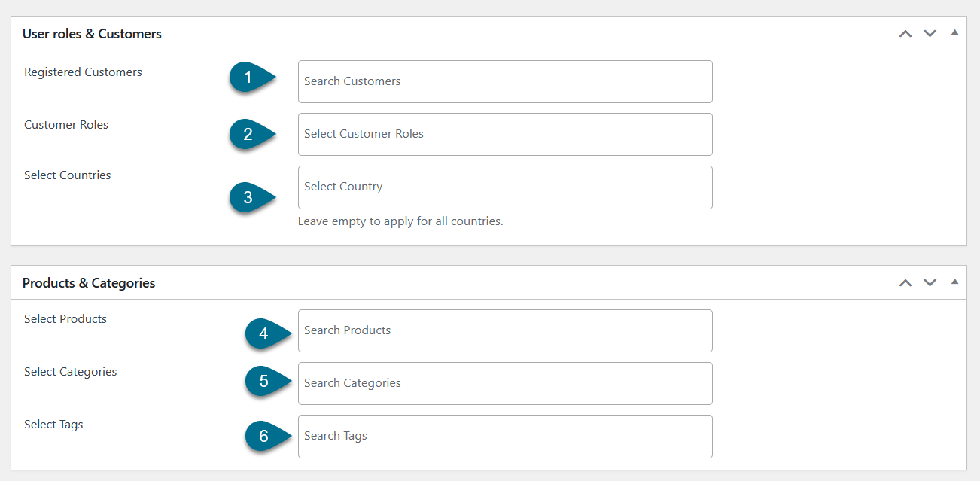Screen dimensions: 980x481
Task: Collapse the Products & Categories panel
Action: (954, 282)
